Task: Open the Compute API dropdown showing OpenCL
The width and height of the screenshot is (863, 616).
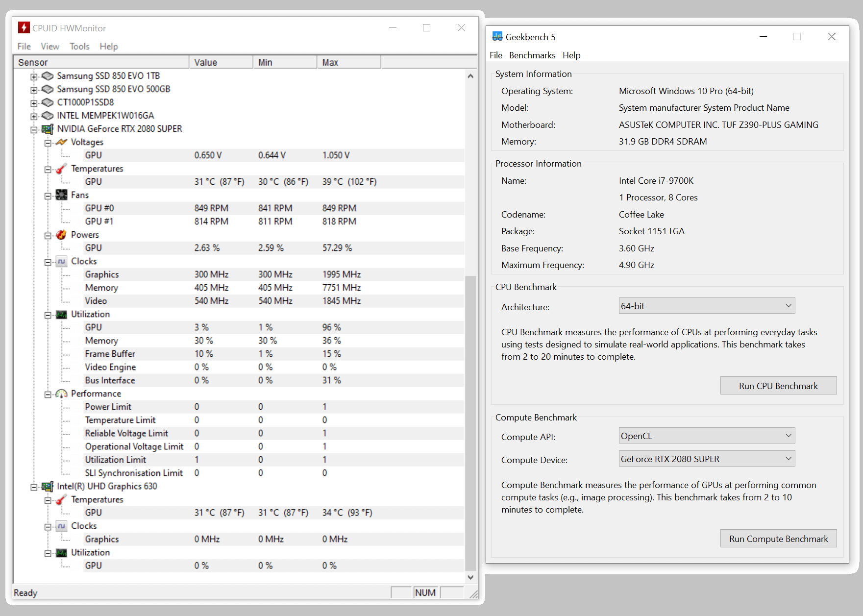Action: 706,436
